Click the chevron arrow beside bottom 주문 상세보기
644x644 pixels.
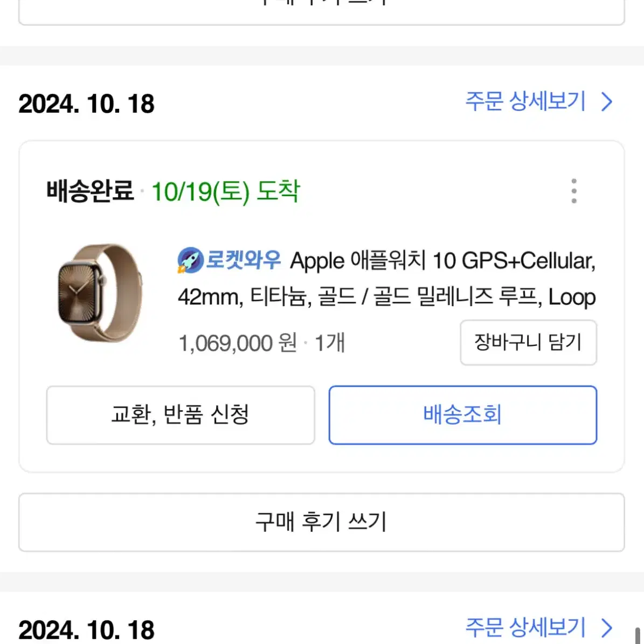point(607,628)
